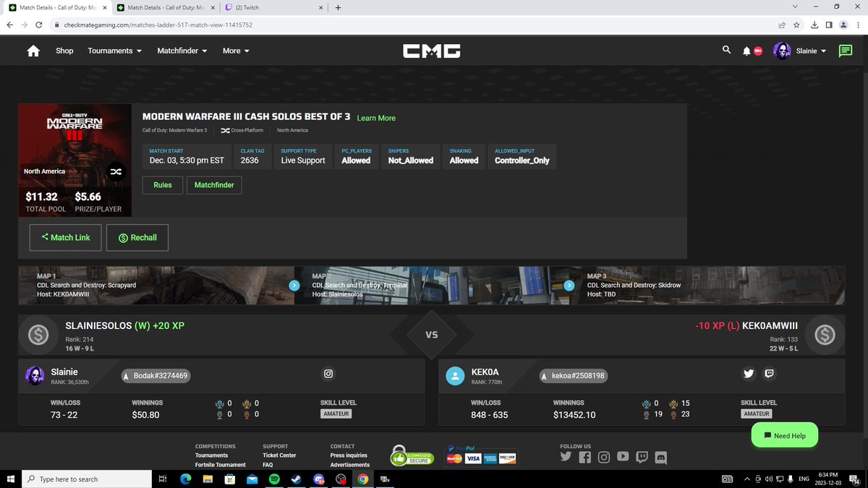The height and width of the screenshot is (488, 868).
Task: Click the Modern Warfare III cover image
Action: 75,160
